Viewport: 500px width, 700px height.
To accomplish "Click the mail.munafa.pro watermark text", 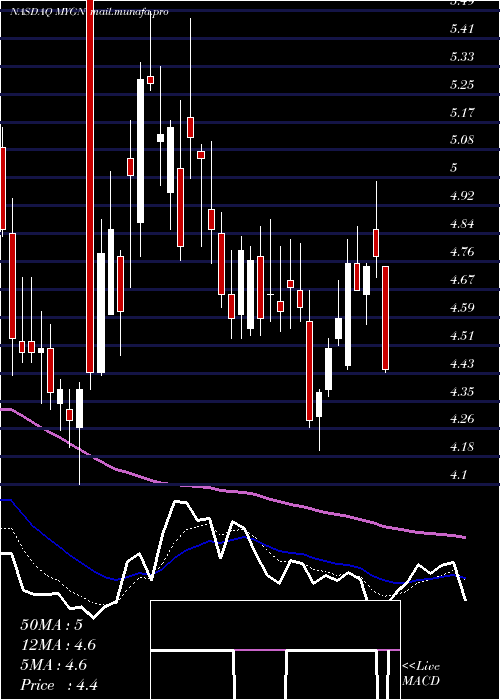I will pyautogui.click(x=129, y=12).
